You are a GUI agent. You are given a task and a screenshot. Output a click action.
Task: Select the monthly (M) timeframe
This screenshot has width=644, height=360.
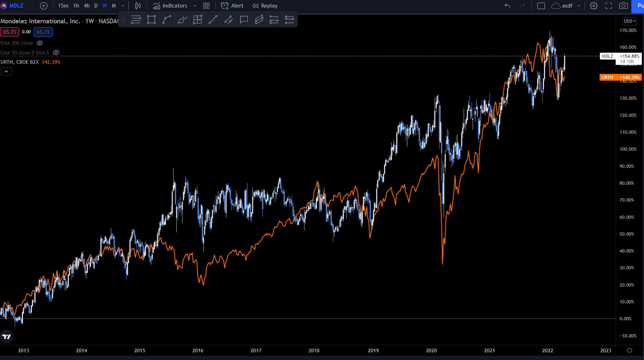(114, 6)
